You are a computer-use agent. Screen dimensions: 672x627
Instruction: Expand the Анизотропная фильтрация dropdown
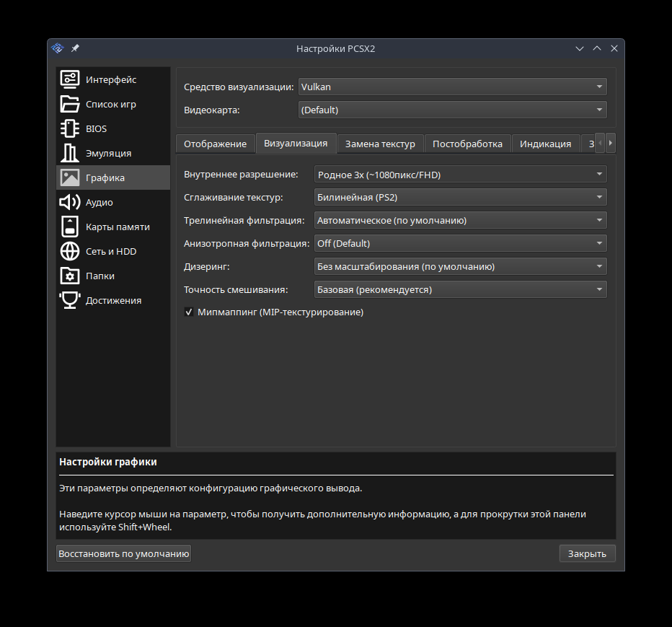click(x=460, y=244)
